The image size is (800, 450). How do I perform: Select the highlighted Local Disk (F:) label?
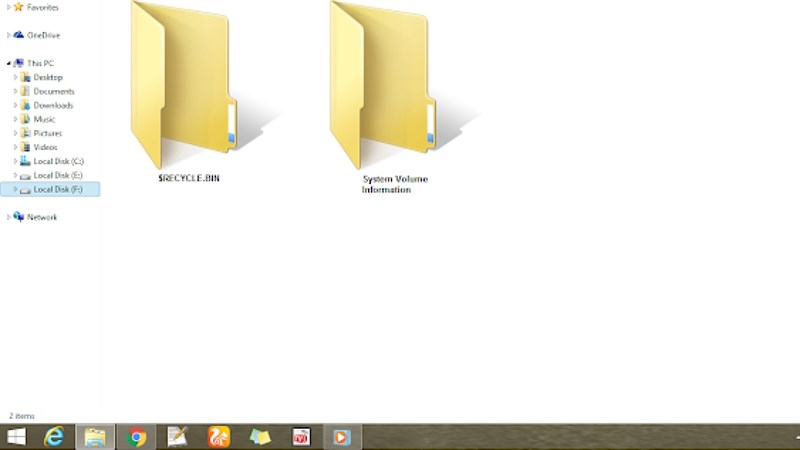tap(58, 189)
